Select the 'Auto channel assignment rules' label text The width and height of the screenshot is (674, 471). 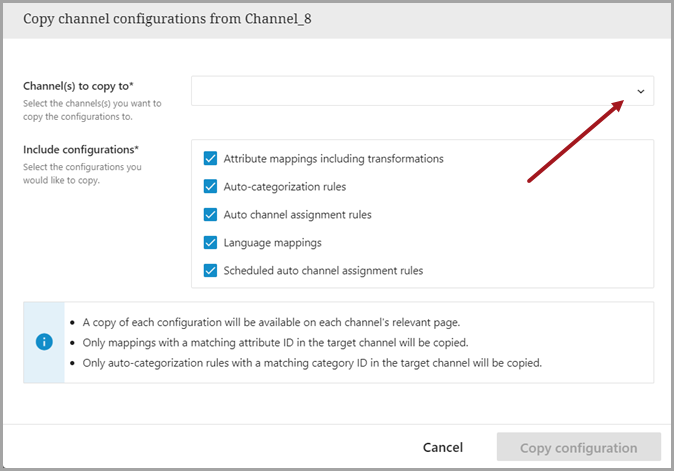click(x=297, y=214)
